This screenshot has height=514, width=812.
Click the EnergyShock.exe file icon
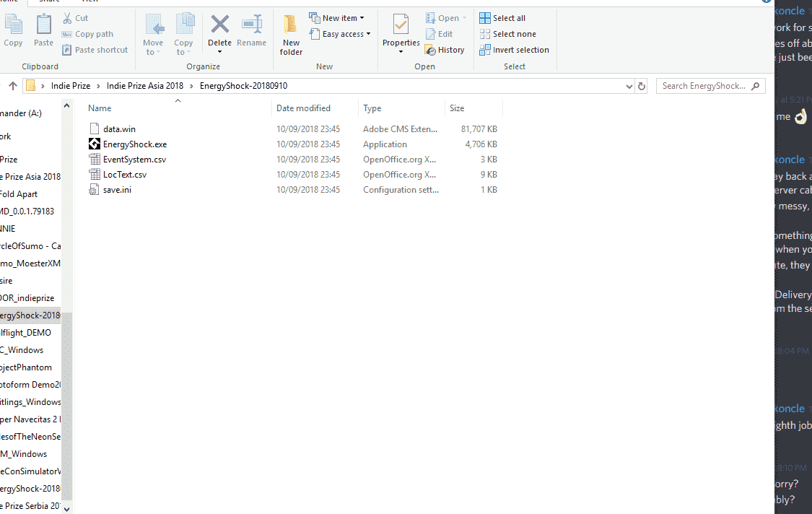[95, 144]
